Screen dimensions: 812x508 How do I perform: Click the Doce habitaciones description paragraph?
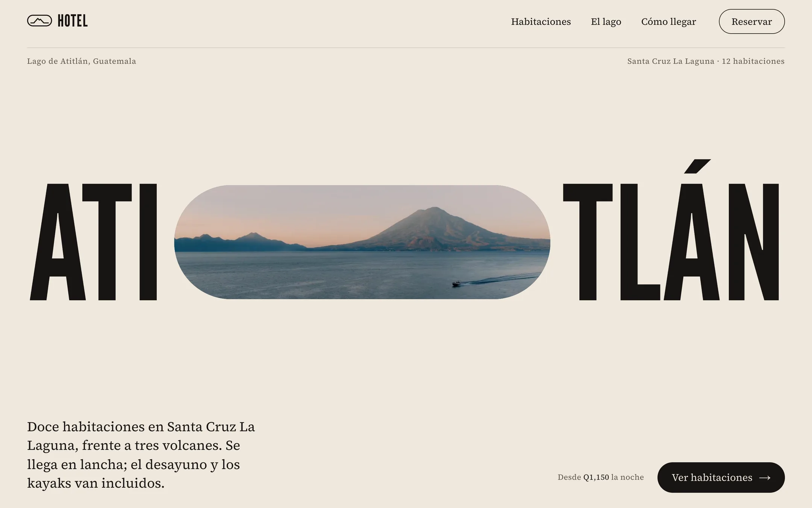click(x=141, y=455)
